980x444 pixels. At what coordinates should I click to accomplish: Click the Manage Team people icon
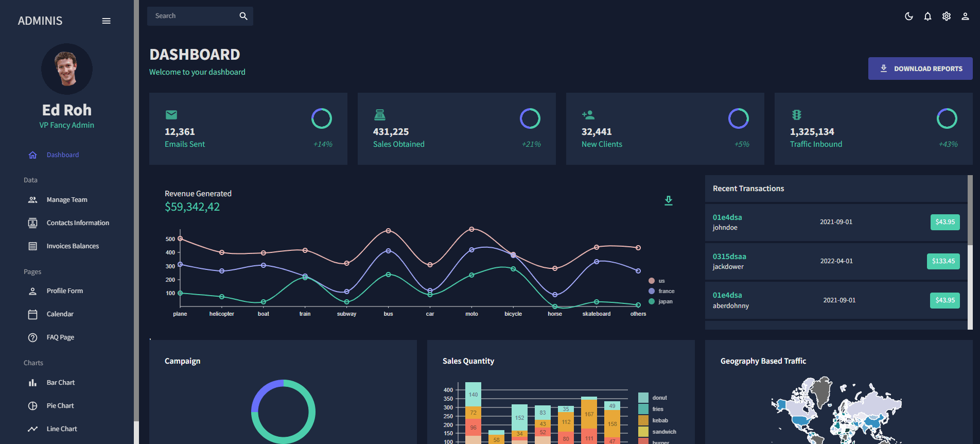[33, 200]
